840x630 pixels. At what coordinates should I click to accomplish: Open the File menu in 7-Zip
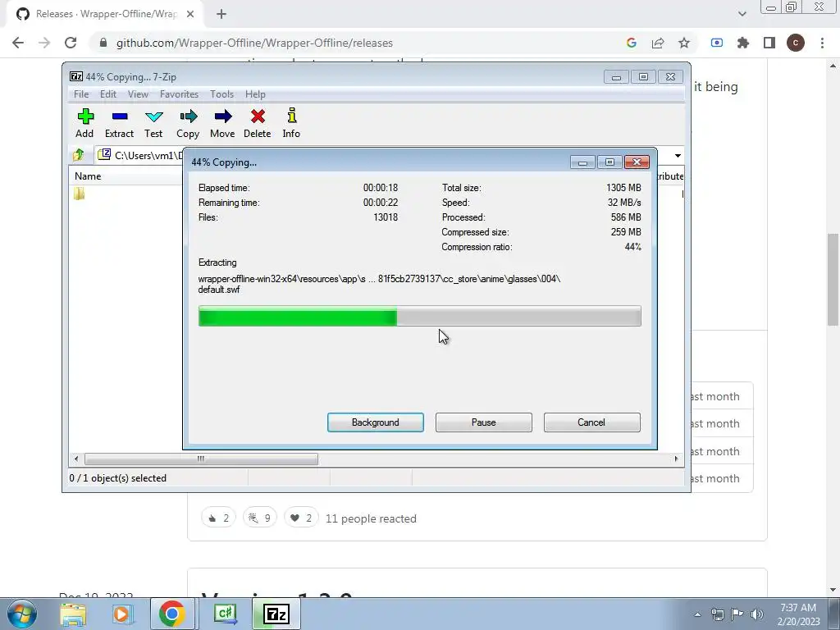[x=81, y=94]
